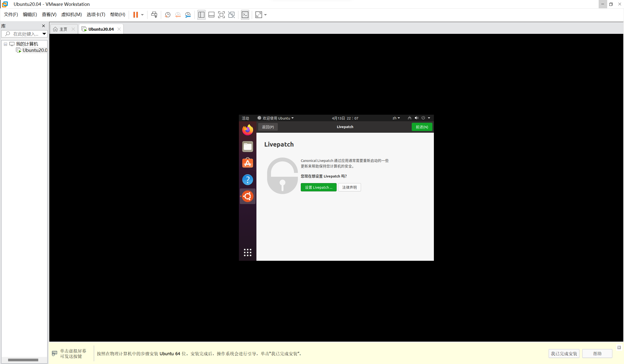Click the date and time 4月13日 22:07

click(345, 118)
